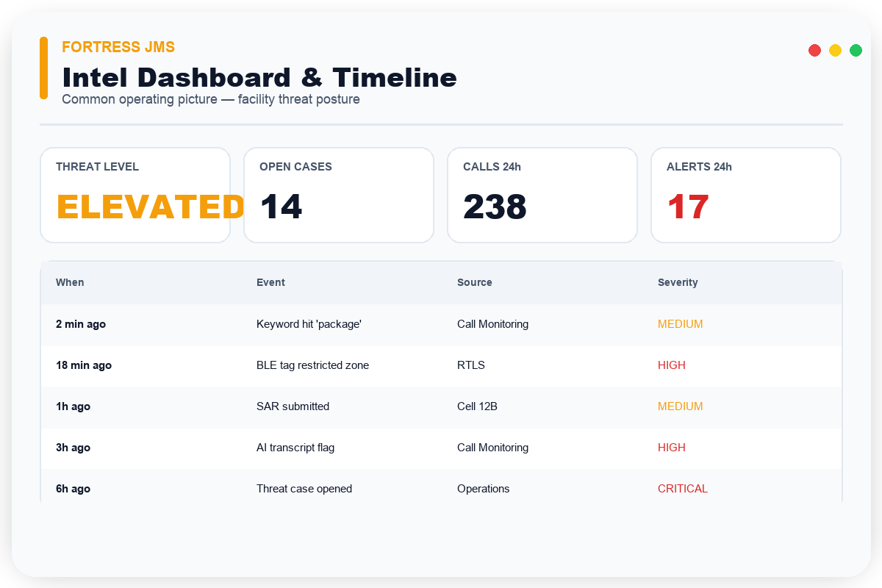Open the Keyword hit 'package' event
The width and height of the screenshot is (882, 588).
(309, 324)
